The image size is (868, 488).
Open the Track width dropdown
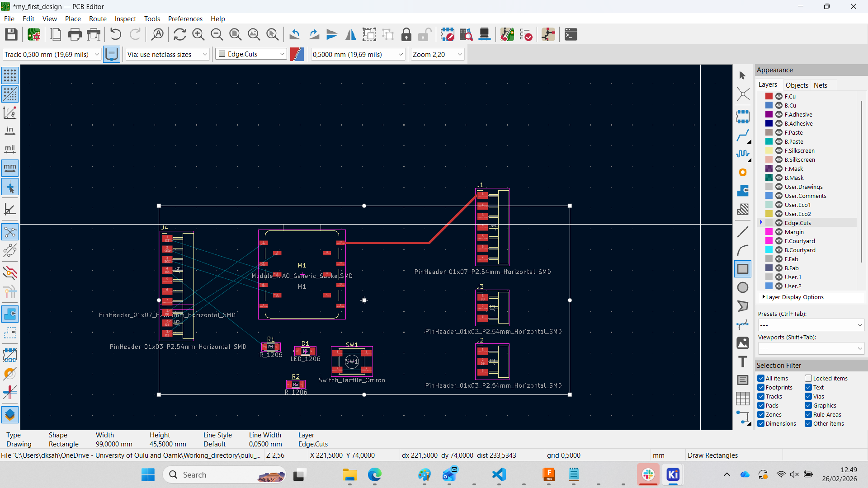point(52,54)
